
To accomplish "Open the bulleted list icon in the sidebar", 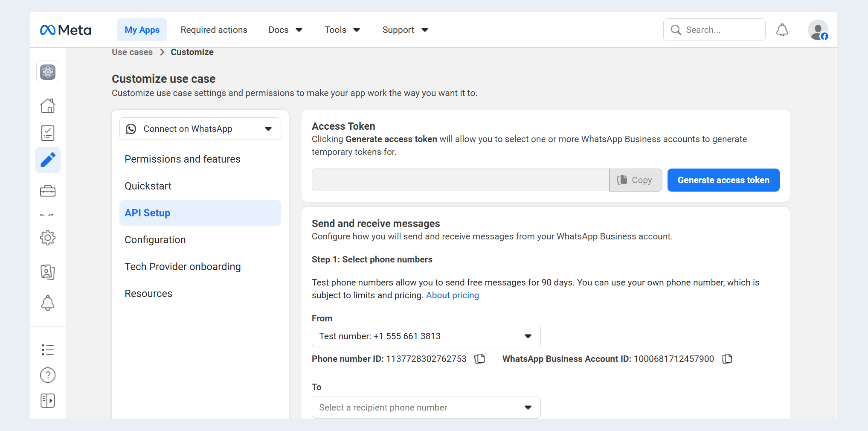I will coord(48,350).
